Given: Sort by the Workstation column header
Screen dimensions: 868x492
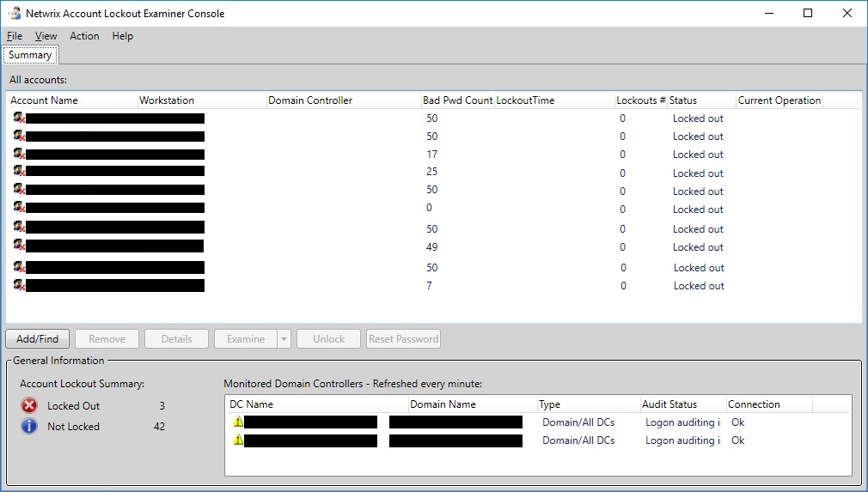Looking at the screenshot, I should click(202, 100).
